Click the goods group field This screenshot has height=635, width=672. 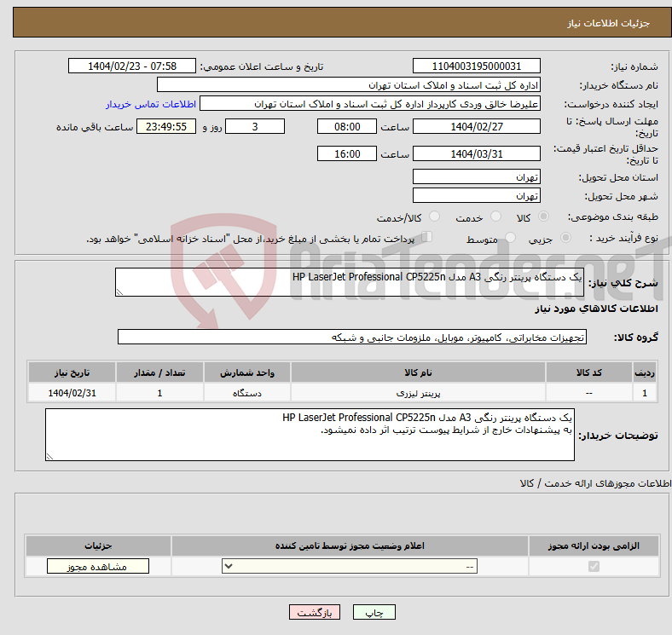[x=352, y=338]
